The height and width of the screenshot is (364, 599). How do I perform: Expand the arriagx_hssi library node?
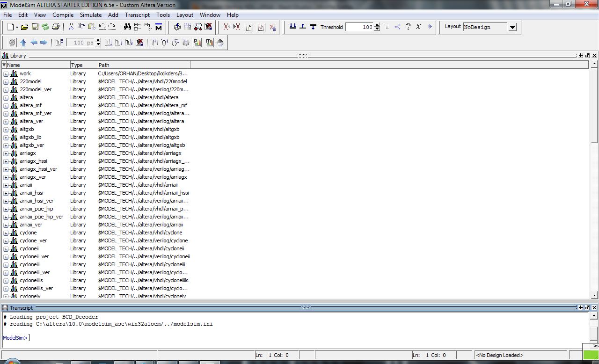[6, 161]
